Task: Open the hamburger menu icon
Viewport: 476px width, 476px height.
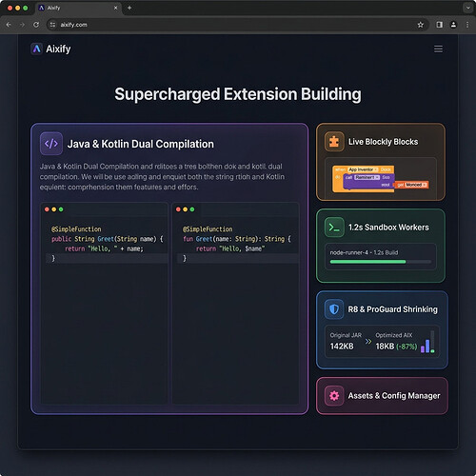Action: click(x=438, y=49)
